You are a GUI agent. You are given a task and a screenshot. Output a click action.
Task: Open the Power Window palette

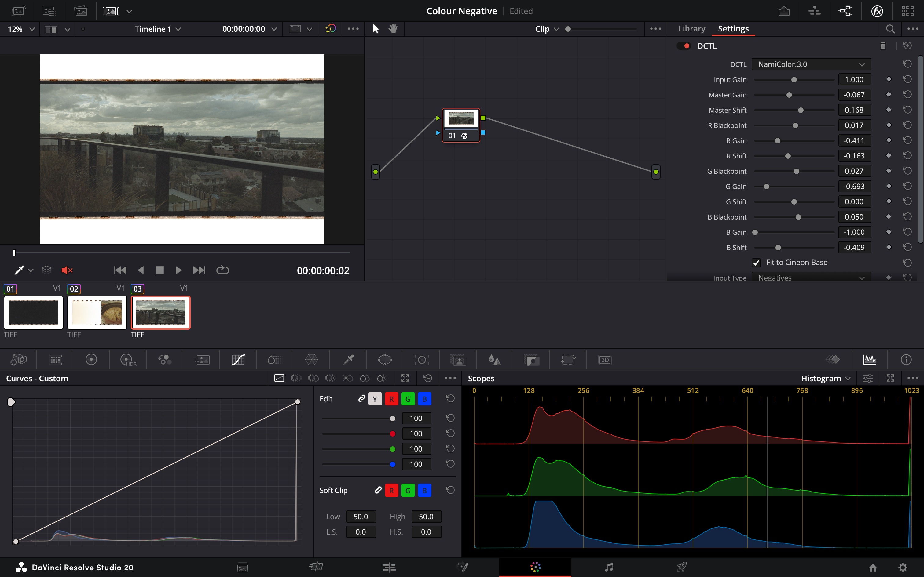pos(384,360)
